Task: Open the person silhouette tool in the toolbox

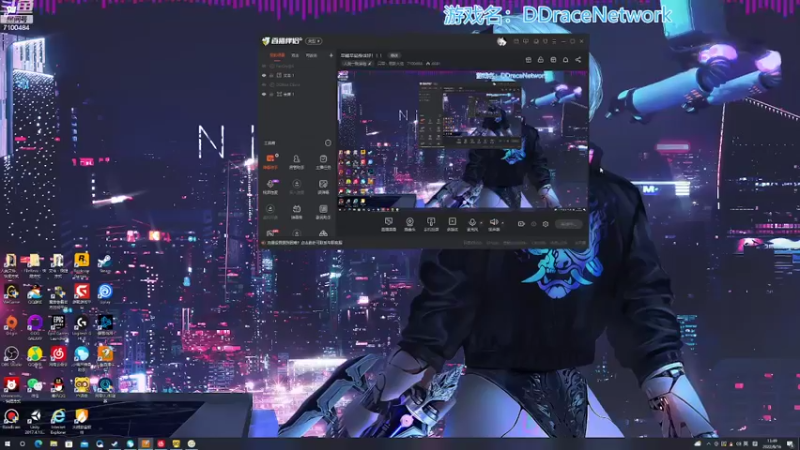Action: coord(296,162)
